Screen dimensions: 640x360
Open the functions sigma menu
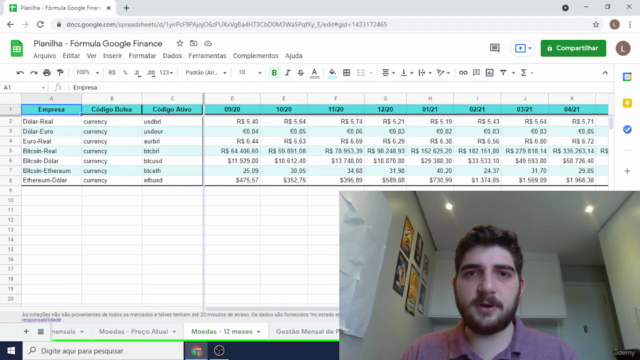tap(527, 73)
